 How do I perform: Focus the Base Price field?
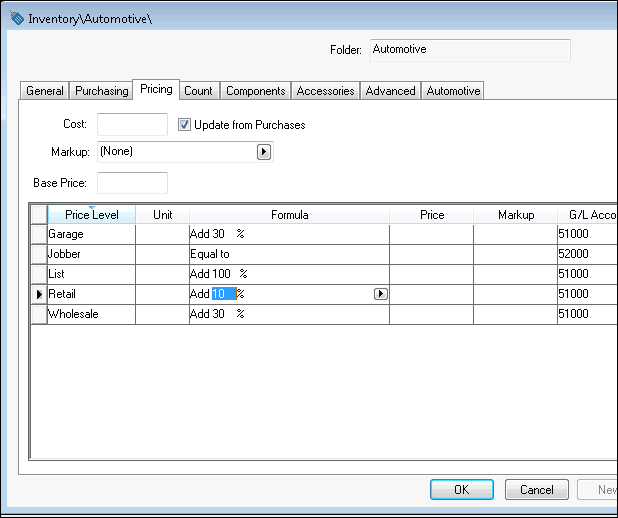[132, 183]
